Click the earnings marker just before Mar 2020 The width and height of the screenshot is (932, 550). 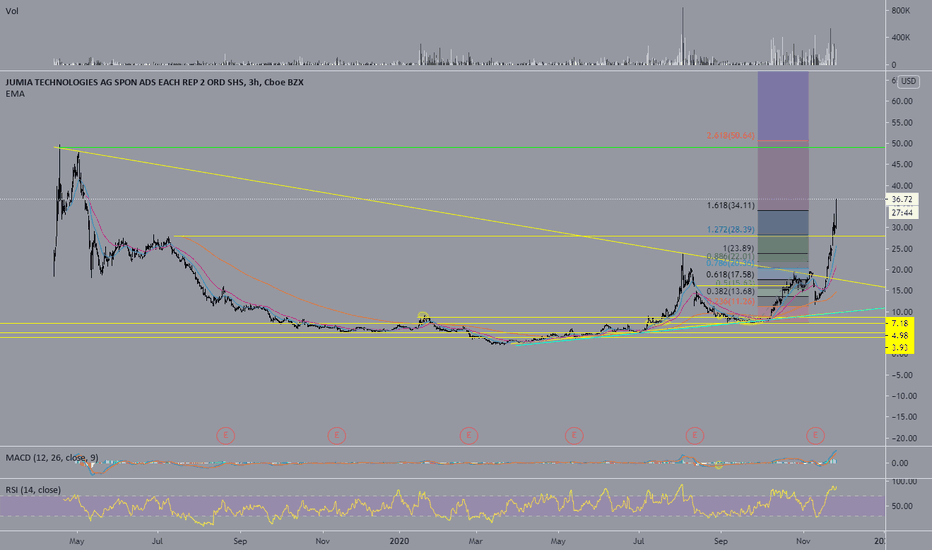[x=469, y=436]
